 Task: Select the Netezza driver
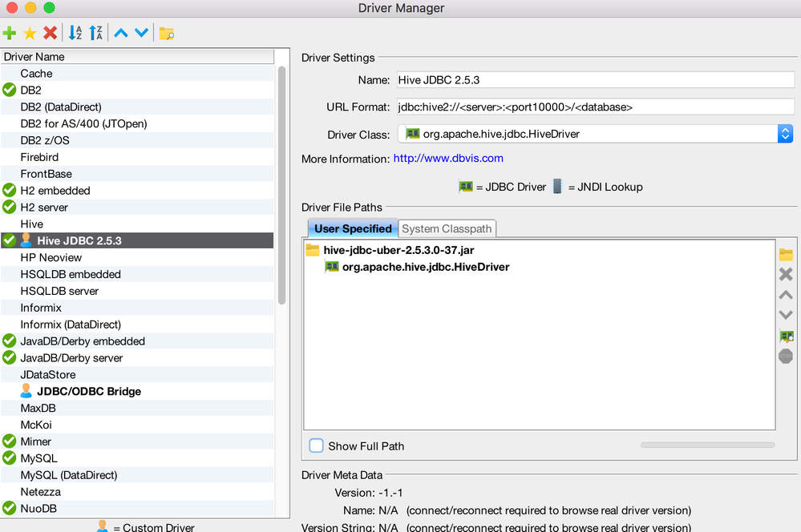pos(137,492)
